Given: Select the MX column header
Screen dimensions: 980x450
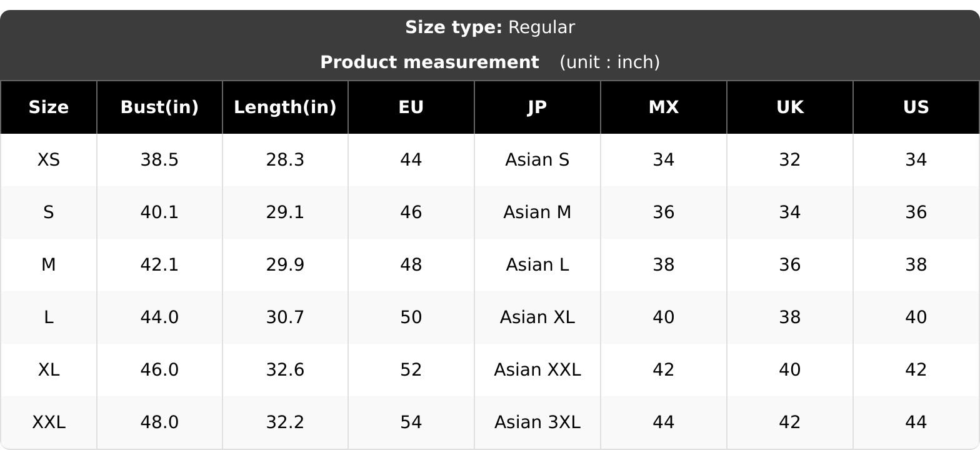Looking at the screenshot, I should pyautogui.click(x=664, y=107).
